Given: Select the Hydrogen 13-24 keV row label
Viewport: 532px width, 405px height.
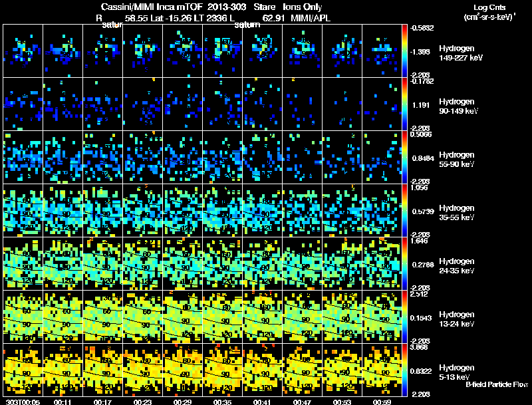Looking at the screenshot, I should point(458,319).
